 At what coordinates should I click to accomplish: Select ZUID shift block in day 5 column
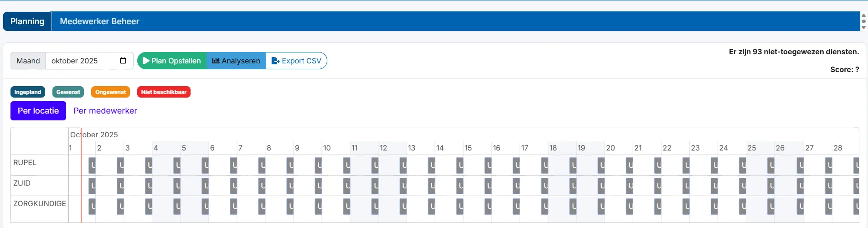(x=205, y=186)
